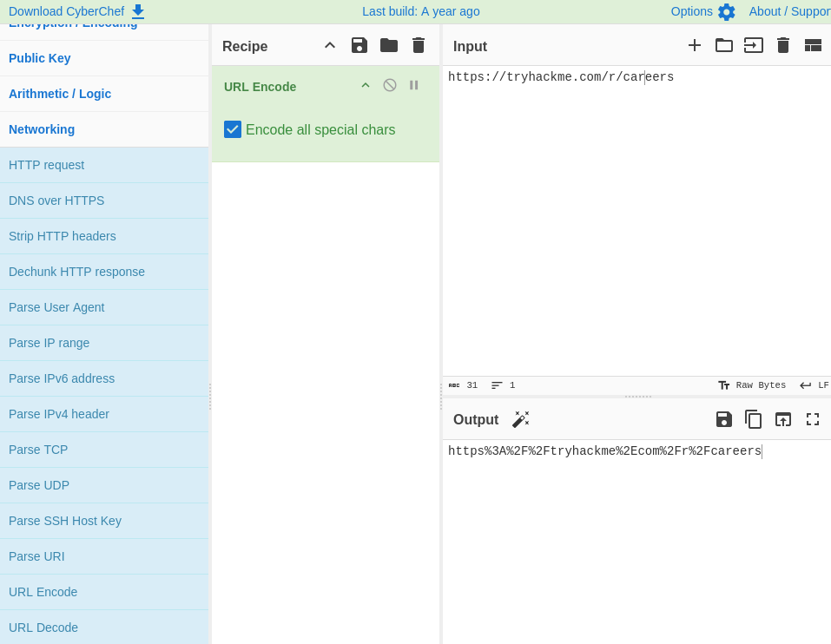Expand the Arithmetic / Logic category

(104, 94)
